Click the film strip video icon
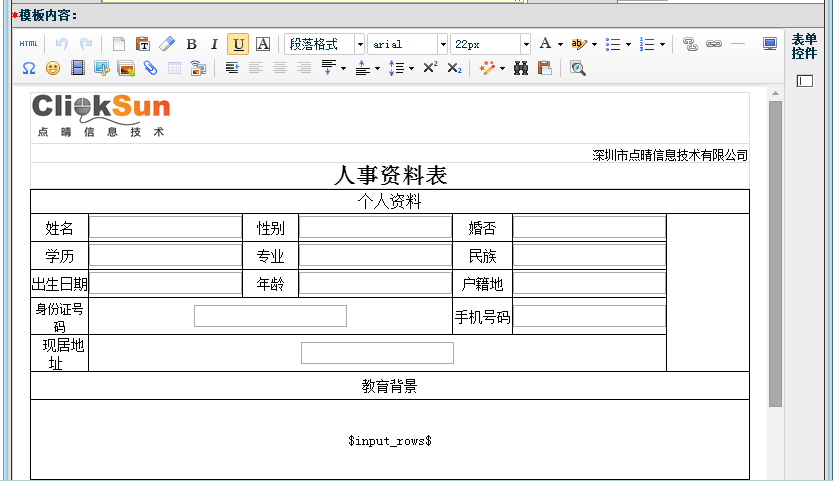 [77, 68]
